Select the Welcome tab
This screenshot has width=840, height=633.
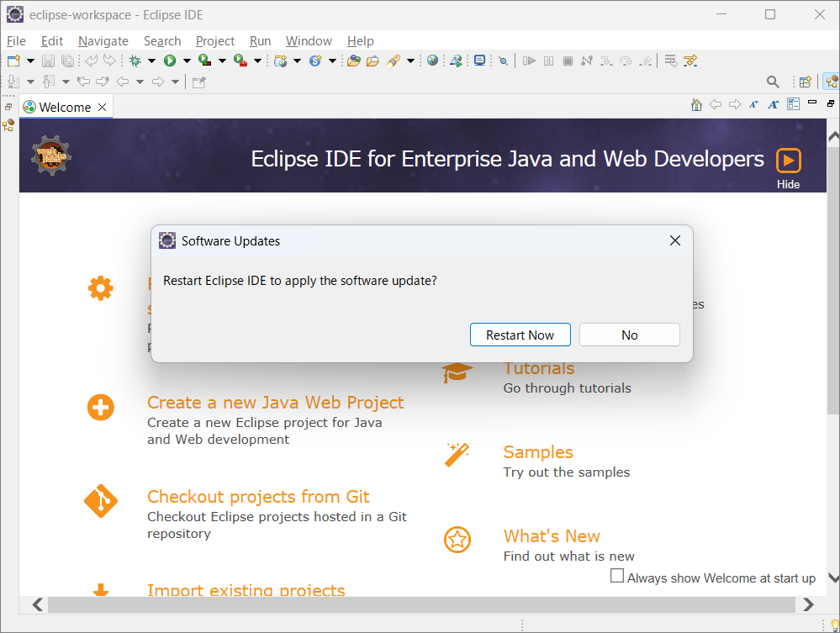tap(65, 107)
